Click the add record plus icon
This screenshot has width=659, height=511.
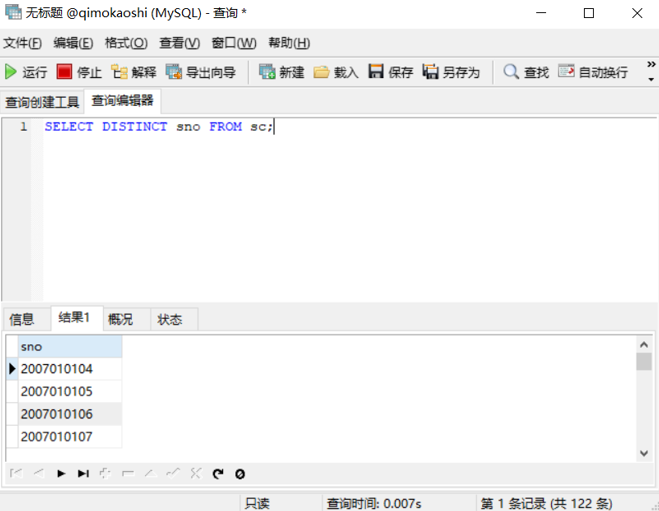[x=105, y=474]
